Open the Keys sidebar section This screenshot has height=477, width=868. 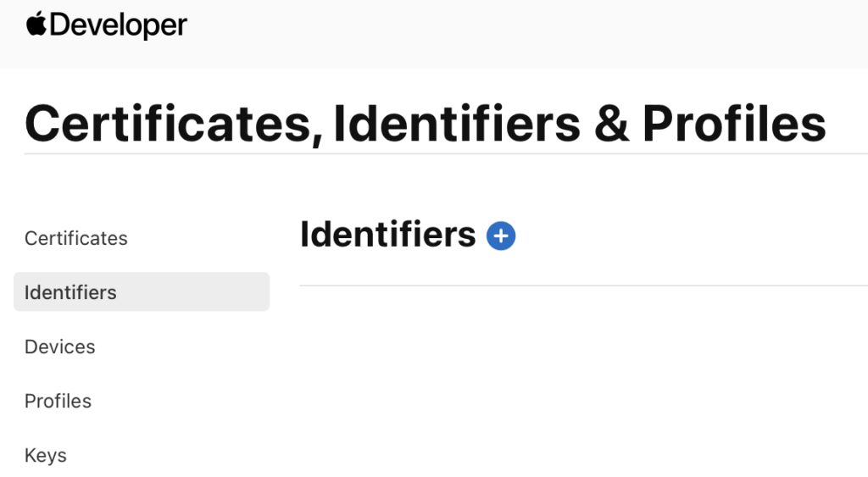(46, 455)
